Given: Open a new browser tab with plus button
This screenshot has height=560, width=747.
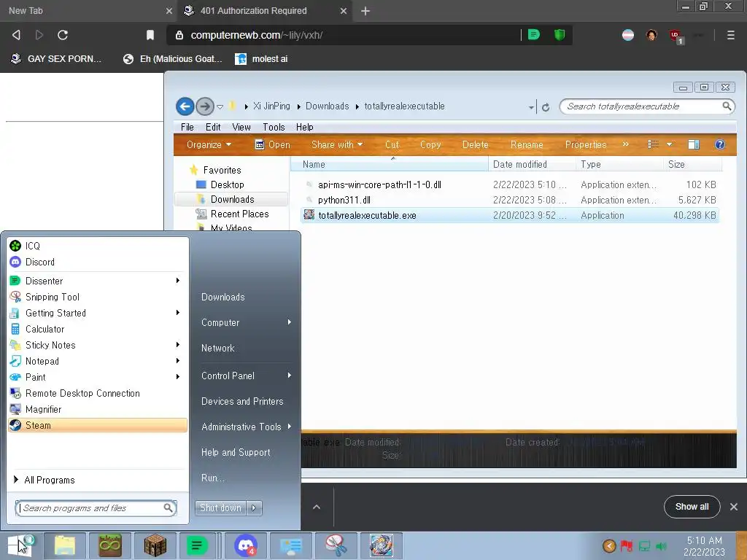Looking at the screenshot, I should (x=365, y=11).
